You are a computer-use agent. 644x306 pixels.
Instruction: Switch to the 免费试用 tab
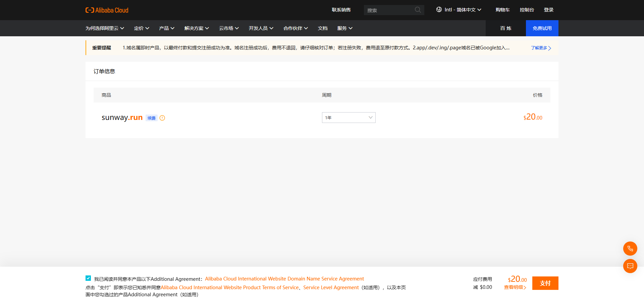pos(542,28)
